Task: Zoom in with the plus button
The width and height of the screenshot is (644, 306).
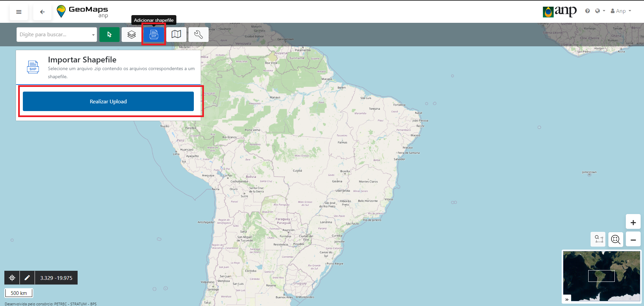Action: click(x=633, y=222)
